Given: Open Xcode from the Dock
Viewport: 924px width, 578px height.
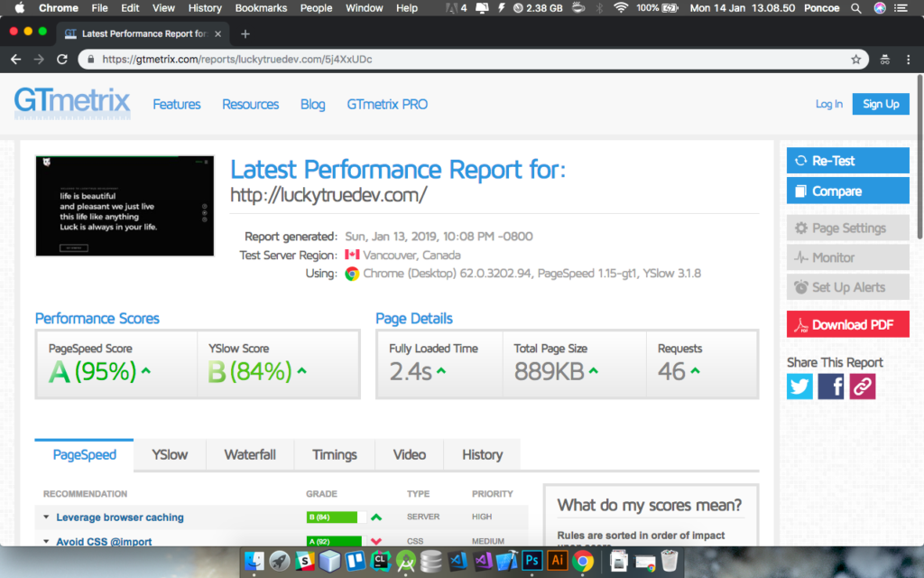Looking at the screenshot, I should [x=507, y=560].
